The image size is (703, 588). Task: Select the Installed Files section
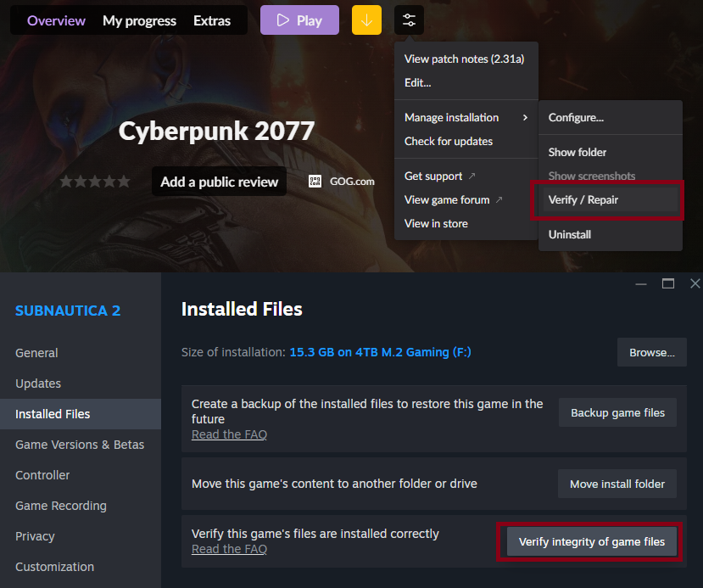81,414
